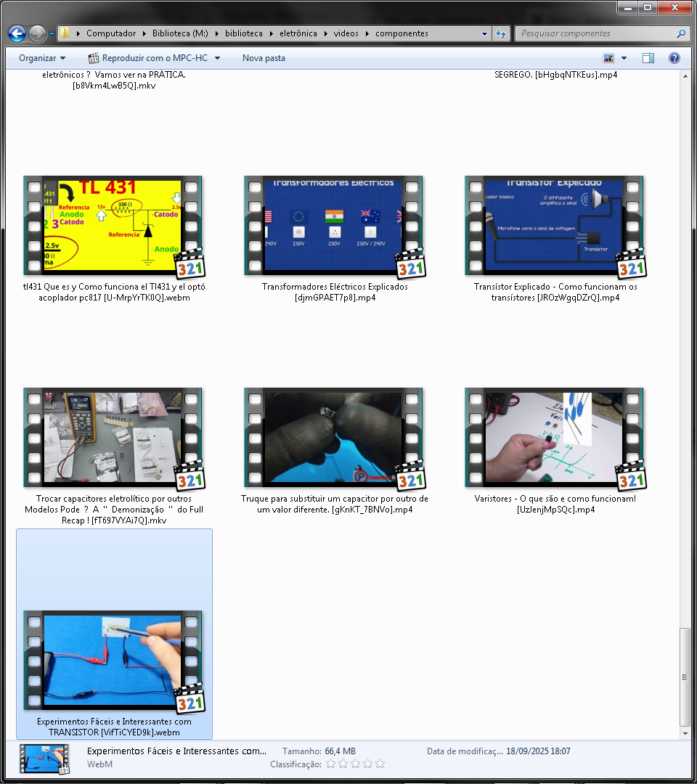The image size is (697, 784).
Task: Refresh the componentes folder view
Action: pyautogui.click(x=500, y=33)
